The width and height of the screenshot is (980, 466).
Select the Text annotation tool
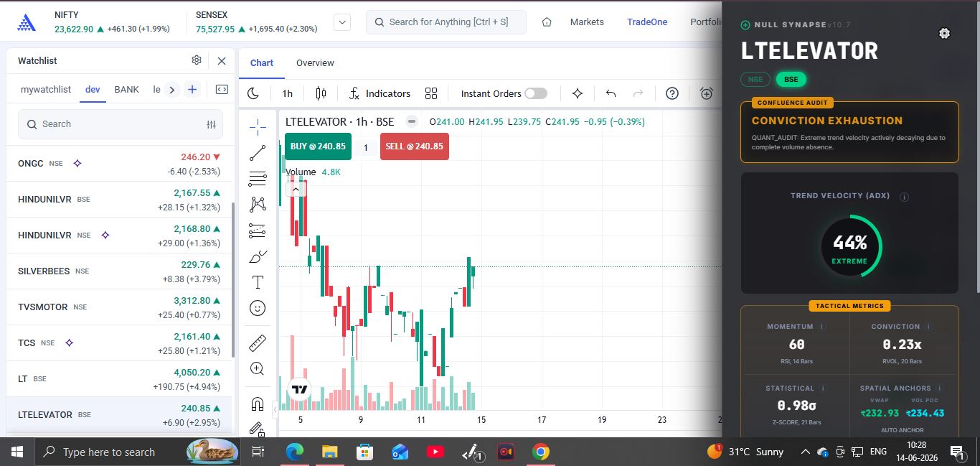point(258,282)
